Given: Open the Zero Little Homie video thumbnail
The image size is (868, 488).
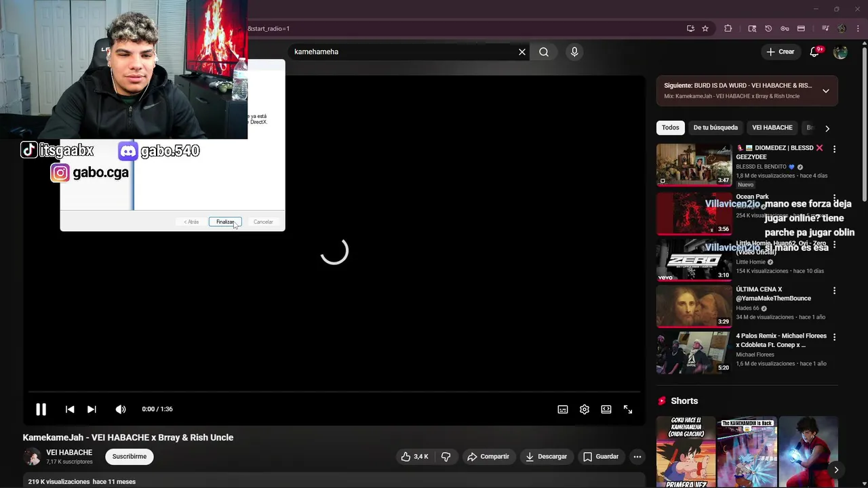Looking at the screenshot, I should click(x=694, y=260).
